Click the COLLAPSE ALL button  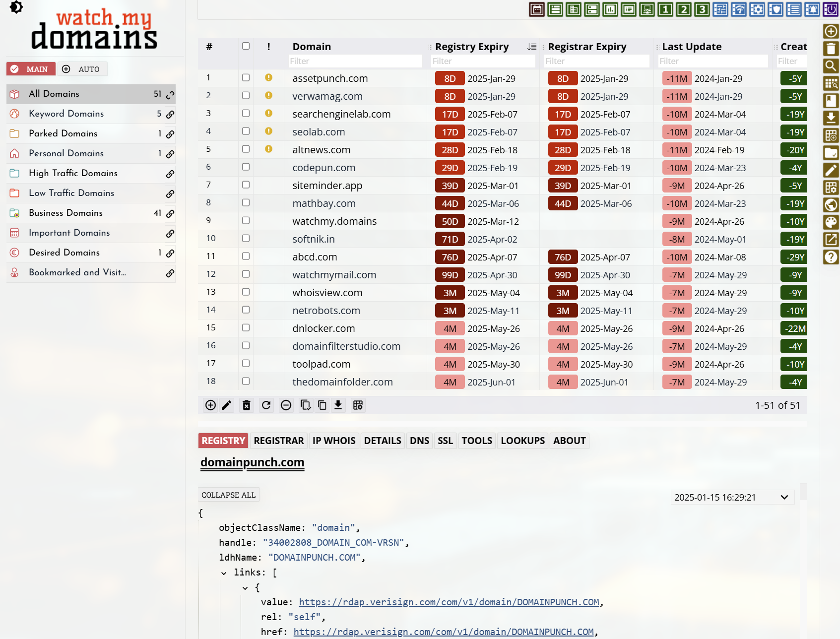[229, 495]
